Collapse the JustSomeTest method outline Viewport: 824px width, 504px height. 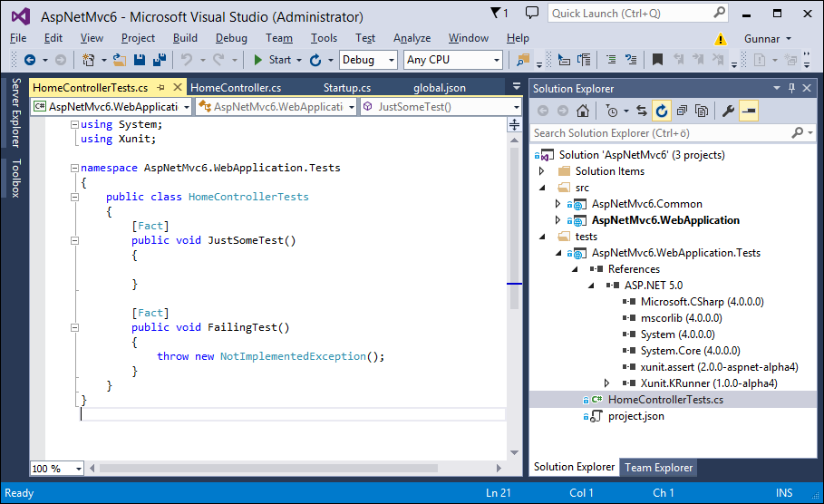pyautogui.click(x=74, y=241)
